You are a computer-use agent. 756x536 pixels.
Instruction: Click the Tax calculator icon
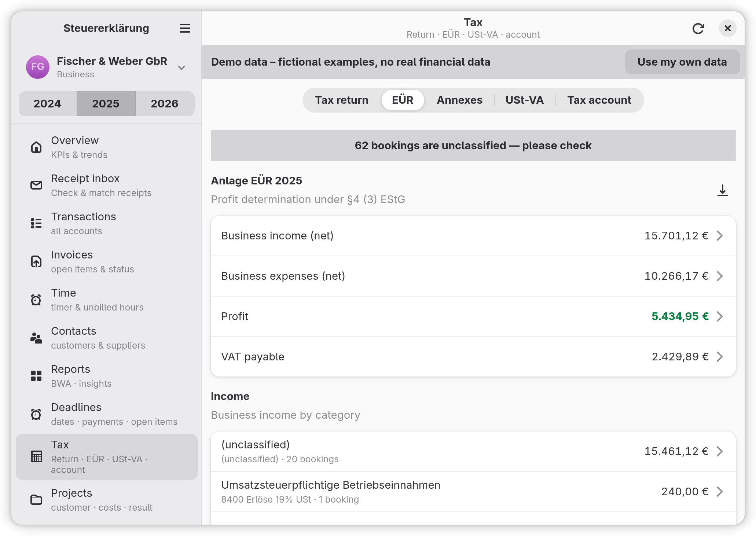(36, 457)
